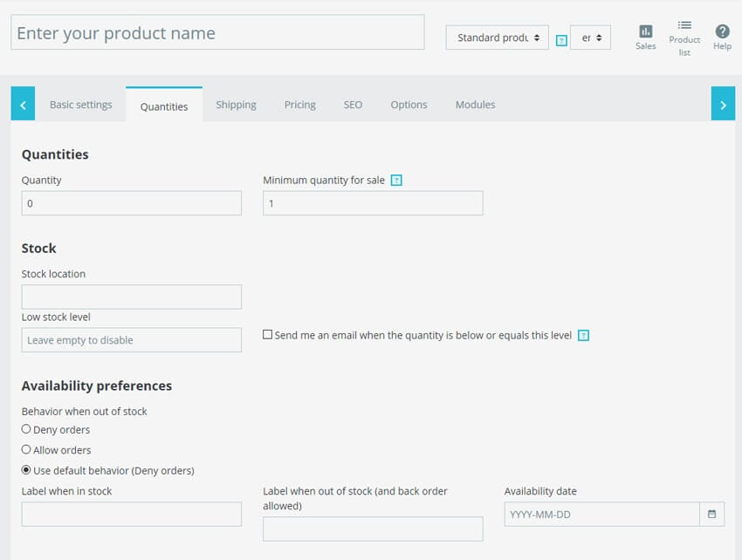Viewport: 742px width, 560px height.
Task: Switch to the Shipping tab
Action: click(x=236, y=104)
